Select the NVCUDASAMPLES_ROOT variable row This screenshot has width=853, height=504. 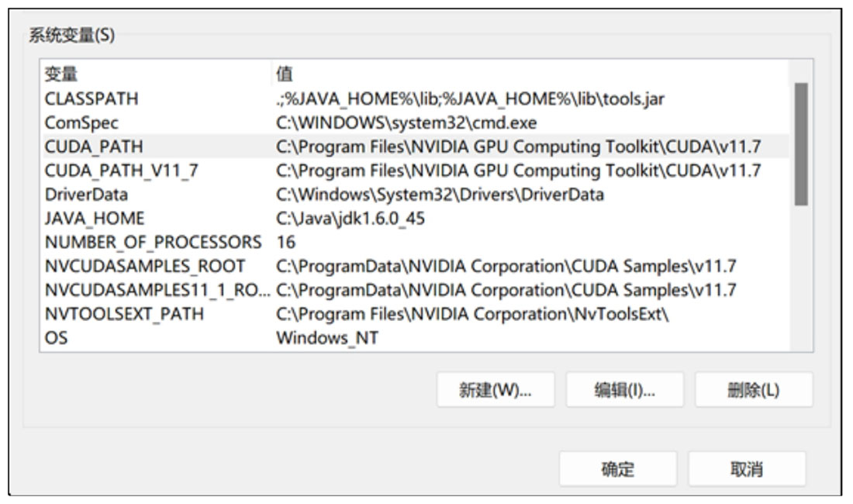(x=416, y=266)
